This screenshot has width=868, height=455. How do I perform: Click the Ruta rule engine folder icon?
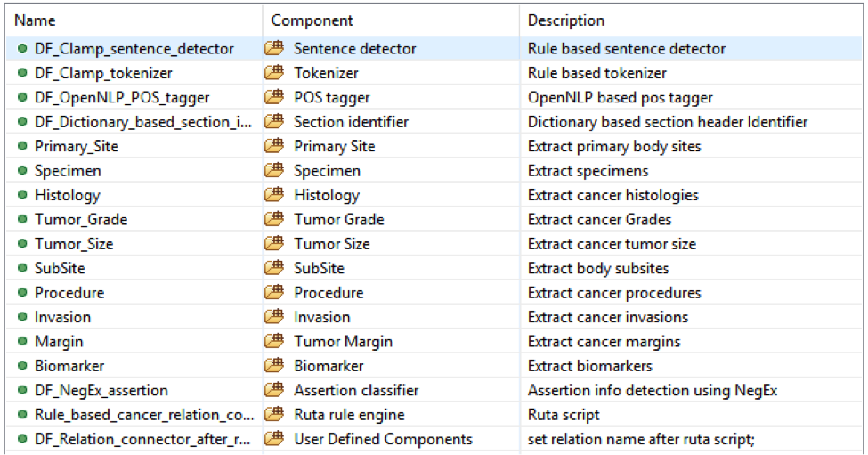[x=274, y=415]
